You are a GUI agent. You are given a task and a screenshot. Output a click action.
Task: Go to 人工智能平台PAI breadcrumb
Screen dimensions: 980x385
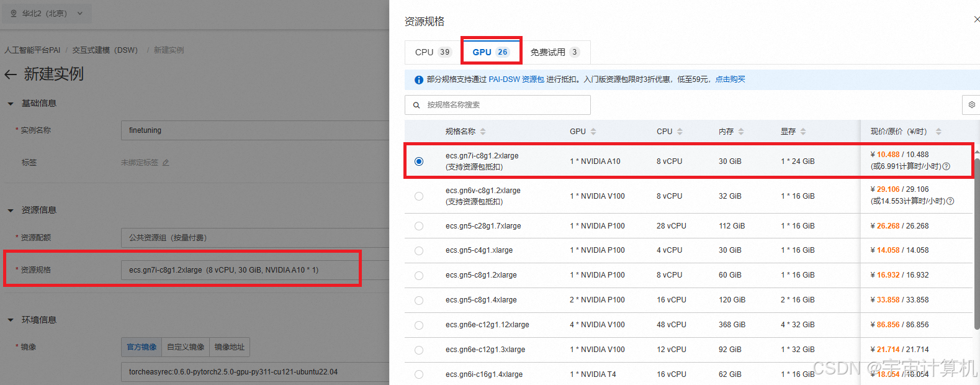pos(32,50)
